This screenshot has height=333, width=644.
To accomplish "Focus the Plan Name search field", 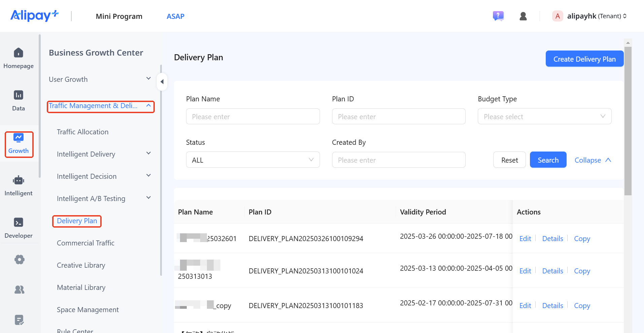I will (253, 116).
